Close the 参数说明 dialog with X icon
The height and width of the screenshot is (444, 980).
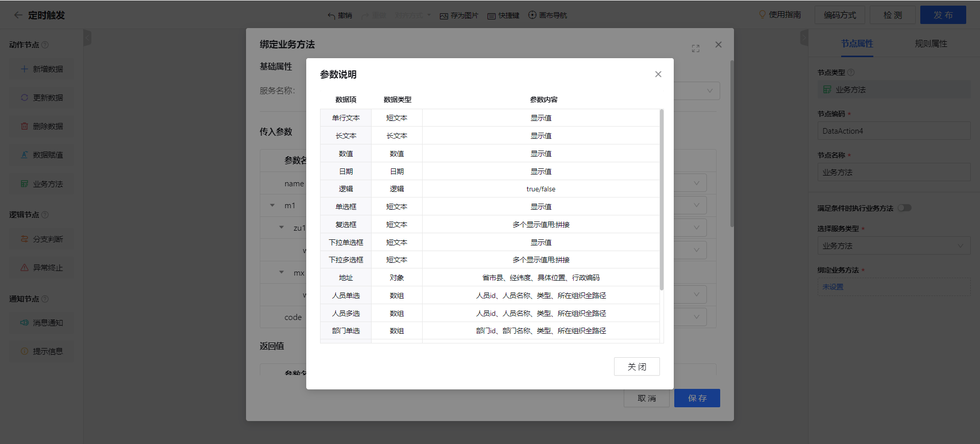pyautogui.click(x=658, y=75)
